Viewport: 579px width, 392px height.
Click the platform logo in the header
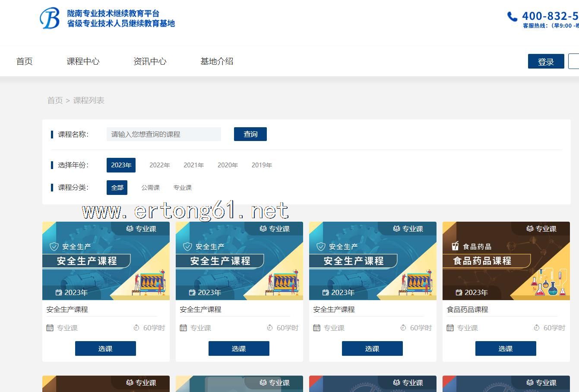[50, 18]
